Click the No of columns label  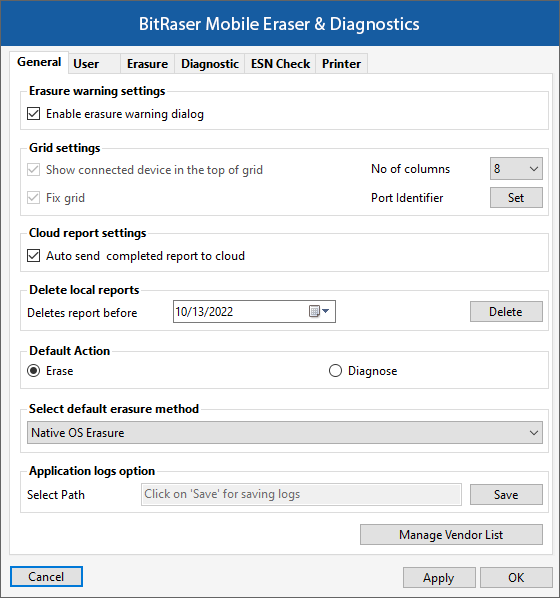(x=410, y=169)
